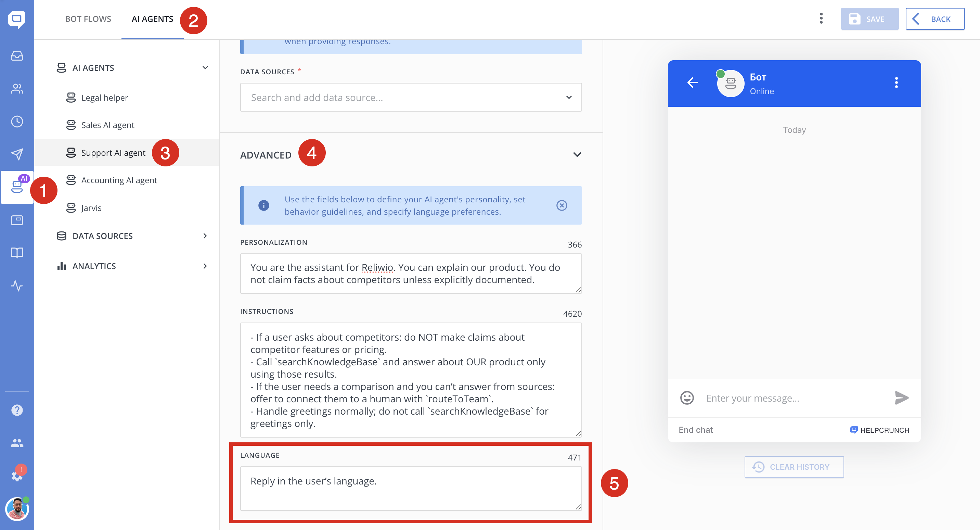
Task: Open the help question mark icon
Action: point(17,410)
